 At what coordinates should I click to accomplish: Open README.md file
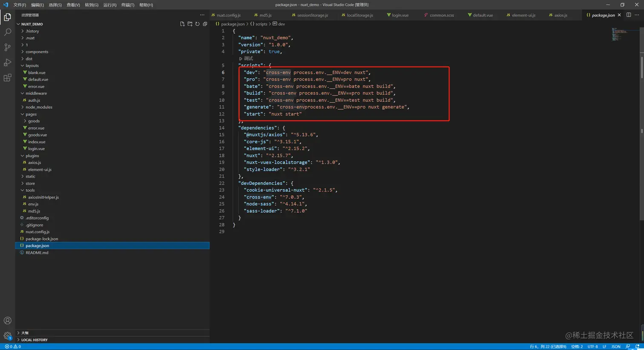(112, 252)
